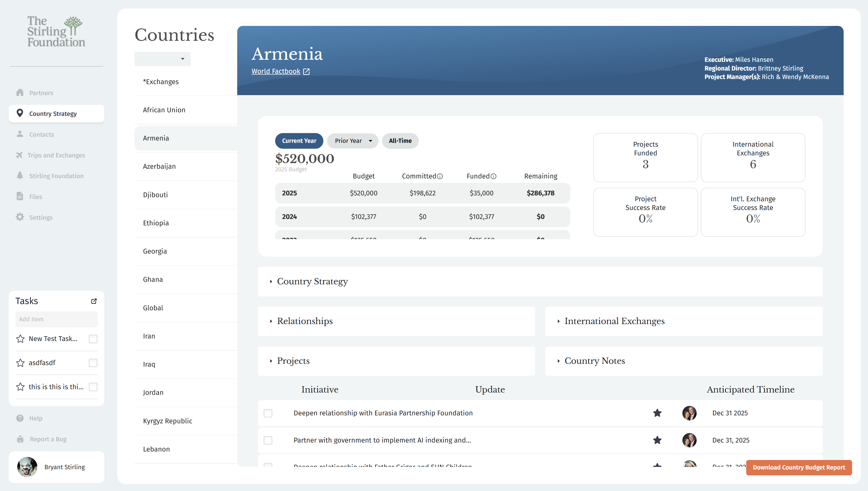Expand the International Exchanges section
This screenshot has width=868, height=491.
coord(614,321)
